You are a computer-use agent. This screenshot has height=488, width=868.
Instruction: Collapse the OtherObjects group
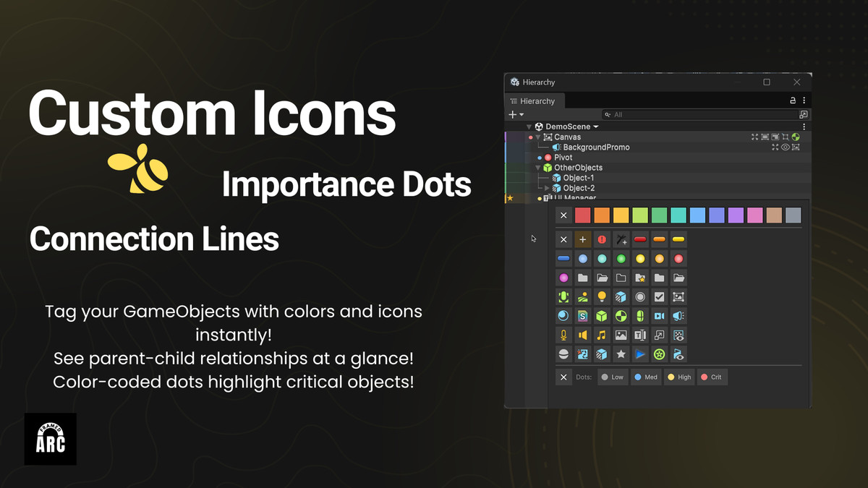[x=537, y=168]
